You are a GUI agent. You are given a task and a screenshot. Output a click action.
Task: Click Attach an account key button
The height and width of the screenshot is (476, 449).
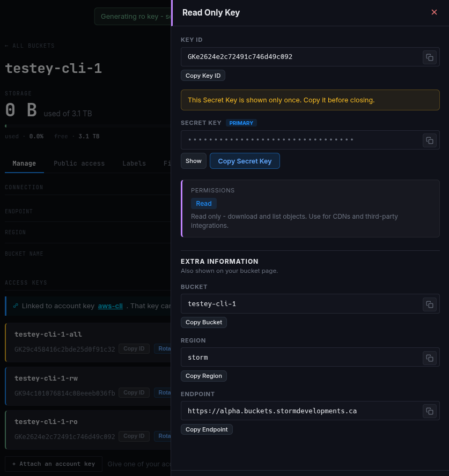[x=54, y=464]
